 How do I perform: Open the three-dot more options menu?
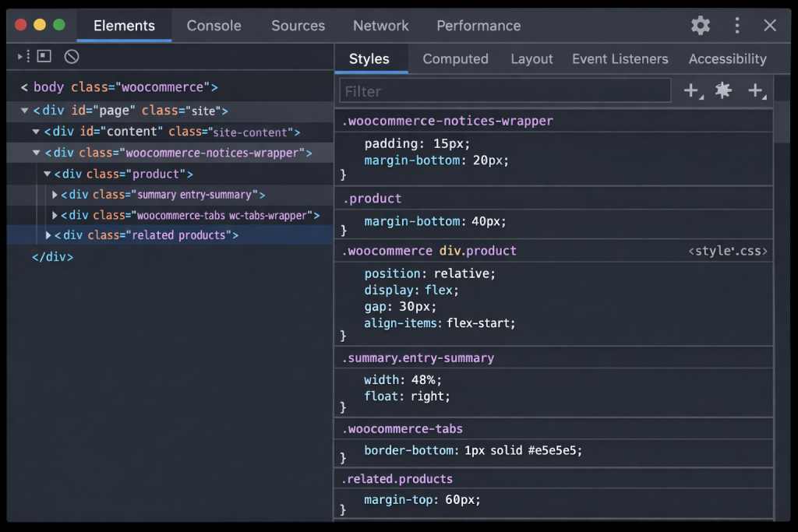click(x=737, y=26)
